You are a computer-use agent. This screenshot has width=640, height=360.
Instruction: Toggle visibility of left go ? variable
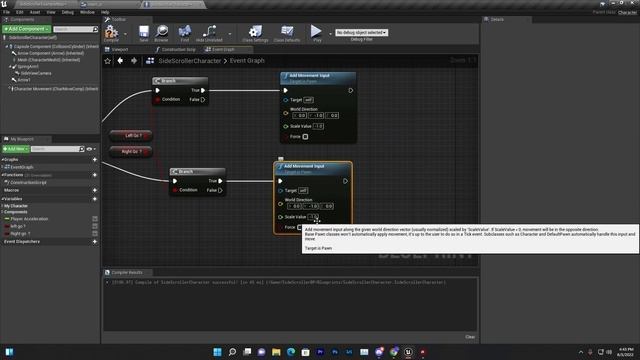(95, 226)
